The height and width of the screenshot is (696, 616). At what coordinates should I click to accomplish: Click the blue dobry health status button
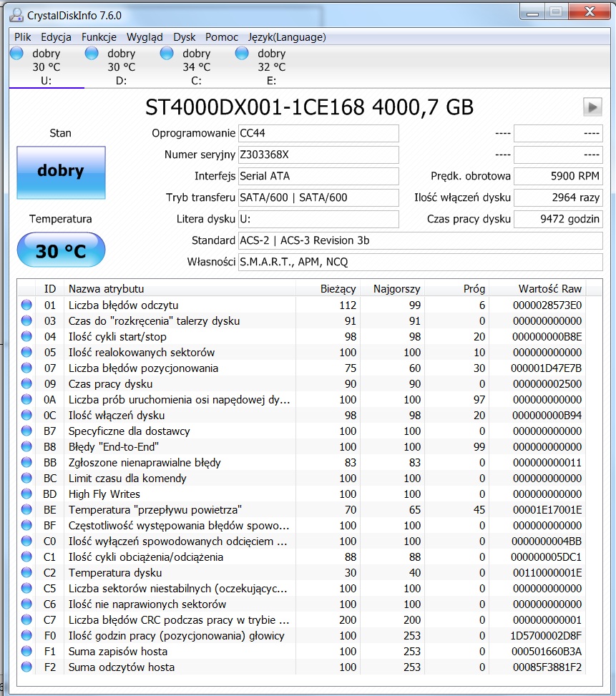[62, 172]
